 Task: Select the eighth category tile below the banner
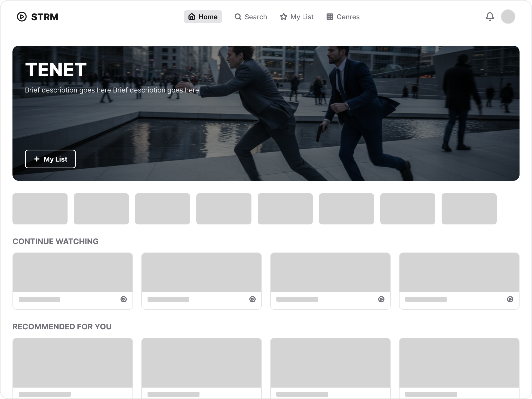[x=469, y=209]
